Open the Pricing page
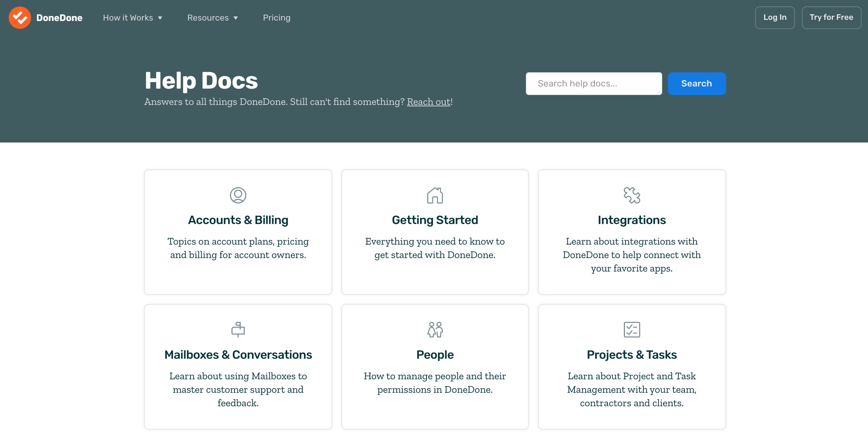 pos(276,18)
